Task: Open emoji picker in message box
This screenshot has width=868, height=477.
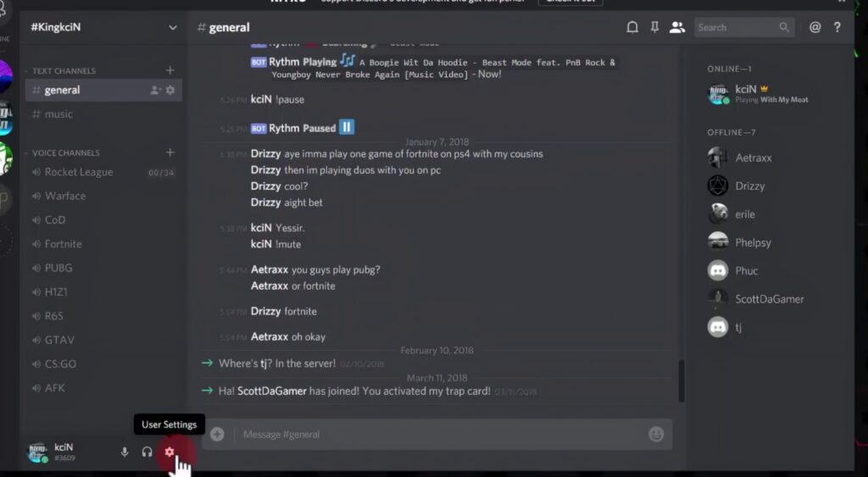Action: coord(656,435)
